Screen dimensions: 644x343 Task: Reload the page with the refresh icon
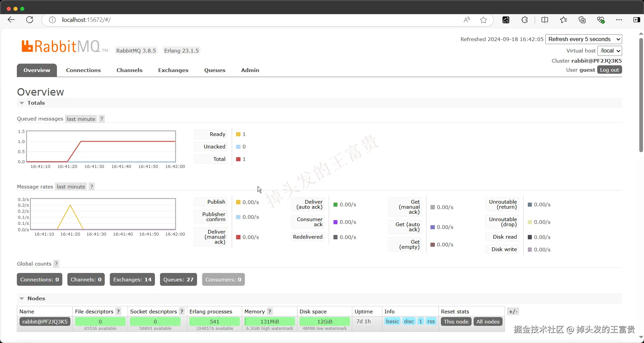click(30, 20)
